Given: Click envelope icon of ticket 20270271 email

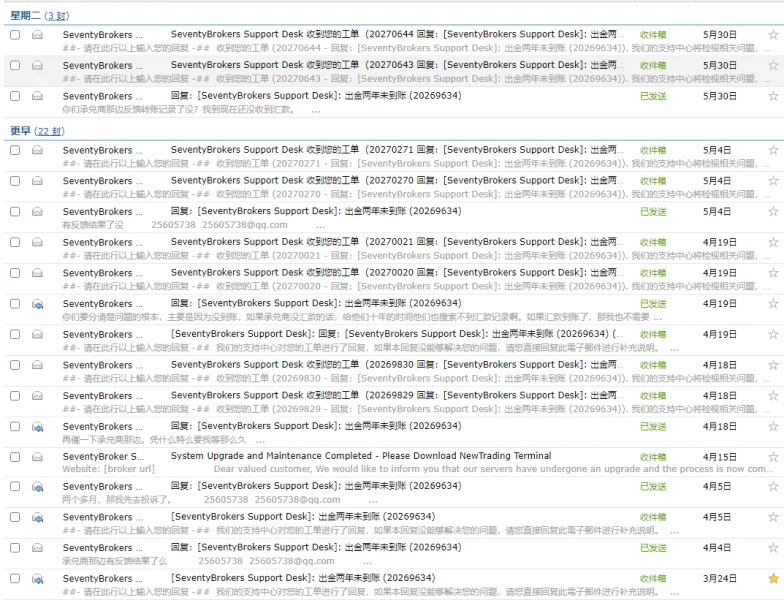Looking at the screenshot, I should pos(37,150).
